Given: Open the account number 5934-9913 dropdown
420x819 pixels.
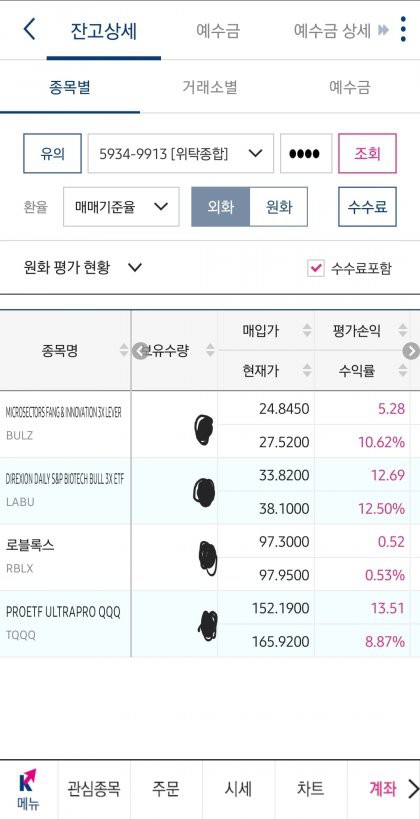Looking at the screenshot, I should (180, 154).
